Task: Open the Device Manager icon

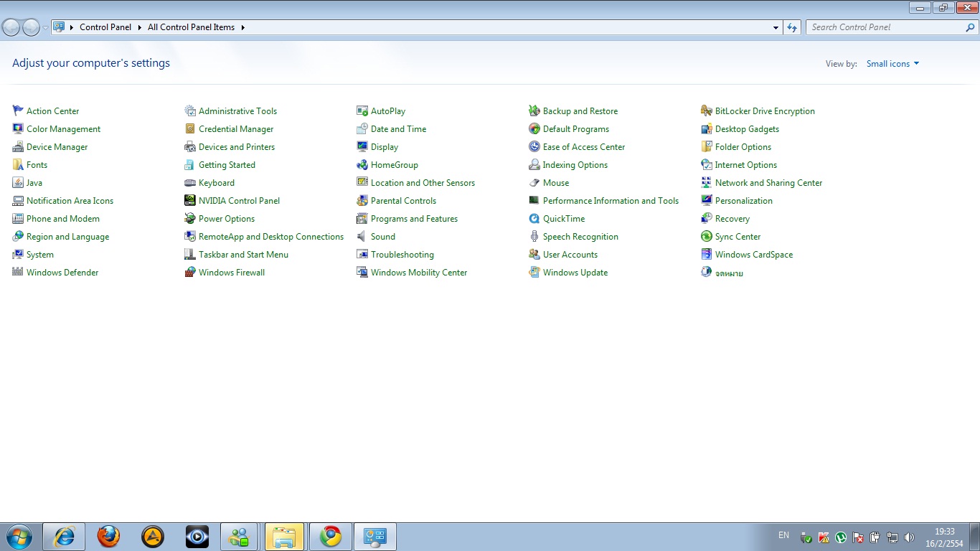Action: point(18,146)
